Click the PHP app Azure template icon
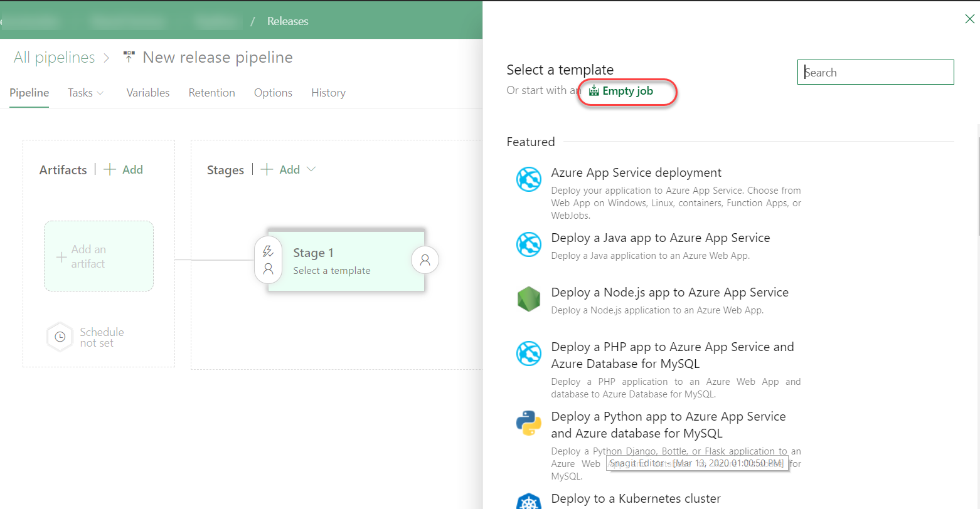 click(529, 354)
